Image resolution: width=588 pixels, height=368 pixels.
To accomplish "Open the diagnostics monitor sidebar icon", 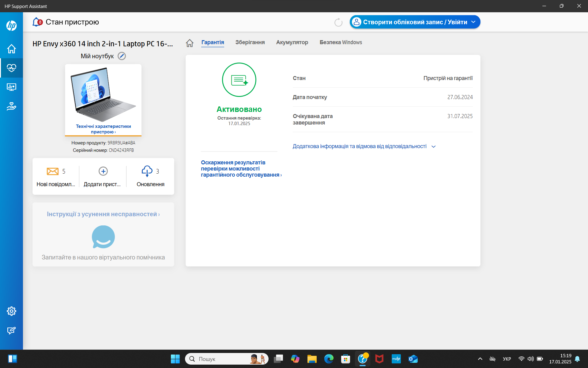I will tap(12, 87).
